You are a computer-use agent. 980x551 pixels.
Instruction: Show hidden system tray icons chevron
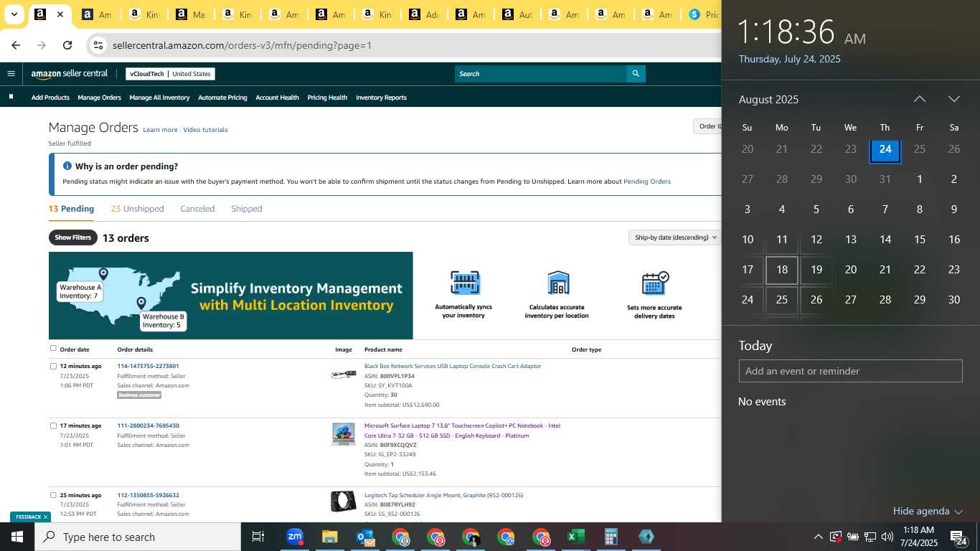point(818,537)
